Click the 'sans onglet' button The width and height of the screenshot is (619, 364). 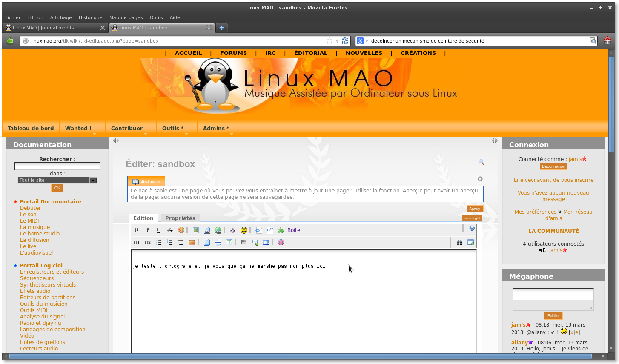point(472,218)
